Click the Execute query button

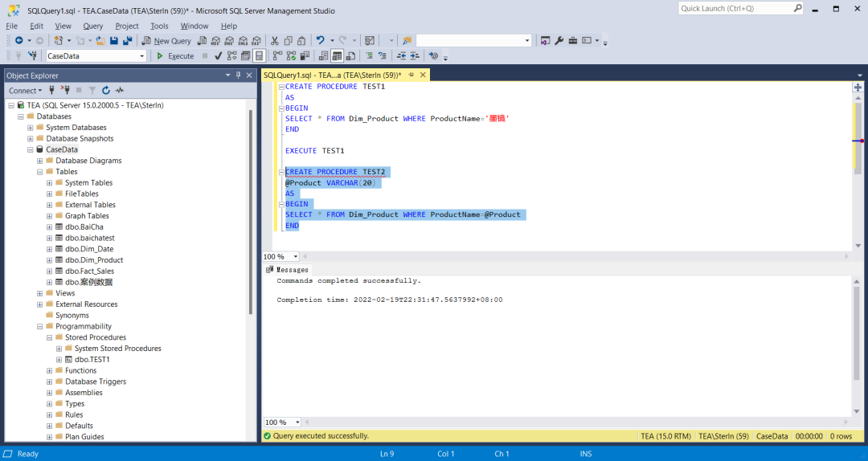(174, 56)
